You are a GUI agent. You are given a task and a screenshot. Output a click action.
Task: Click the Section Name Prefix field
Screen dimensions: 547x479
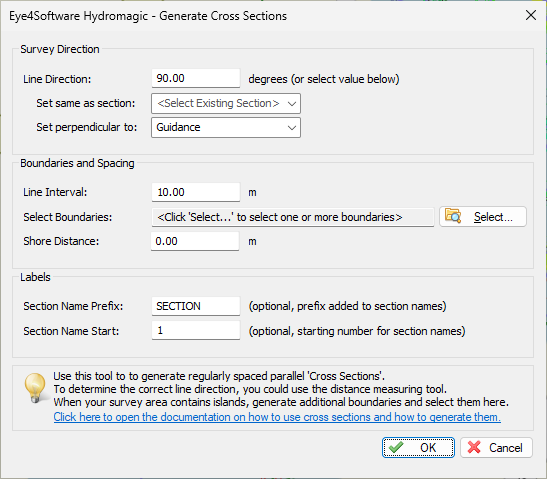(196, 306)
